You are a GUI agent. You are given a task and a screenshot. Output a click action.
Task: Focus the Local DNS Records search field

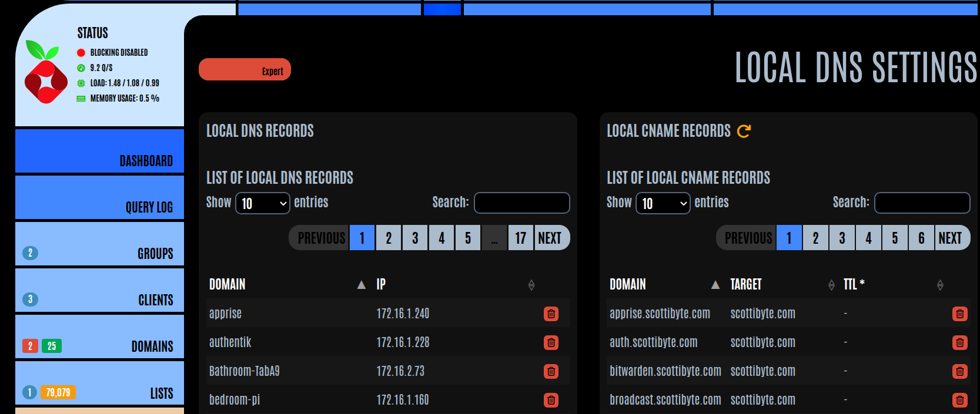(521, 203)
